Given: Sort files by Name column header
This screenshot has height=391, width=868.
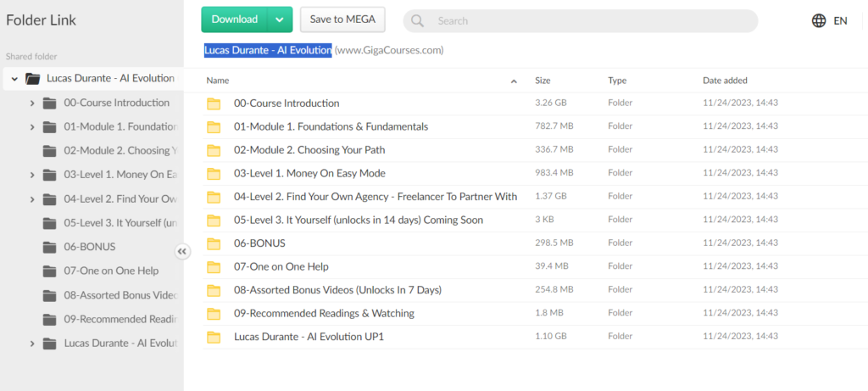Looking at the screenshot, I should (218, 81).
